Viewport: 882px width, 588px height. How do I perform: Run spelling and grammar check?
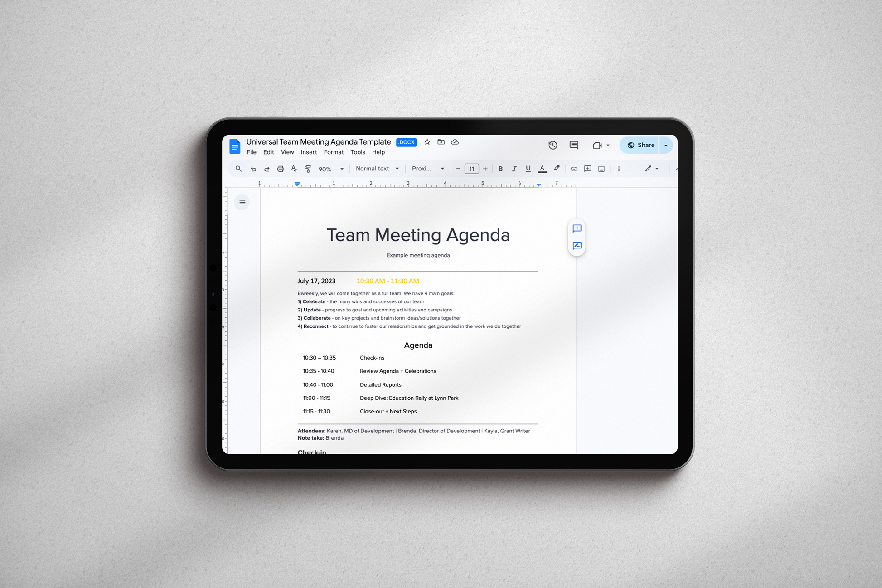coord(294,169)
